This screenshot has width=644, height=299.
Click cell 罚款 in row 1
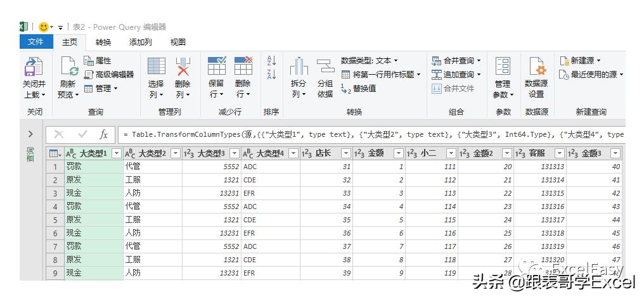click(94, 167)
